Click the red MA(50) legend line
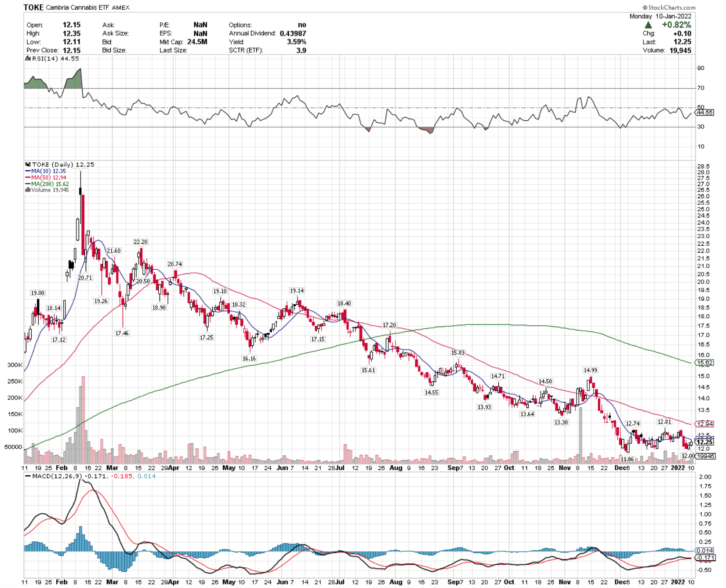Image resolution: width=726 pixels, height=588 pixels. point(28,178)
